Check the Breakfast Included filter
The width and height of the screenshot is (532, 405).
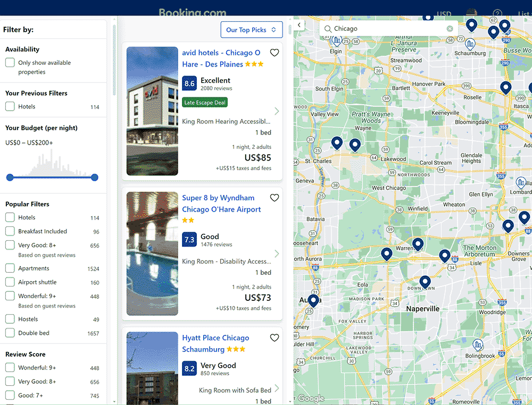[x=10, y=231]
